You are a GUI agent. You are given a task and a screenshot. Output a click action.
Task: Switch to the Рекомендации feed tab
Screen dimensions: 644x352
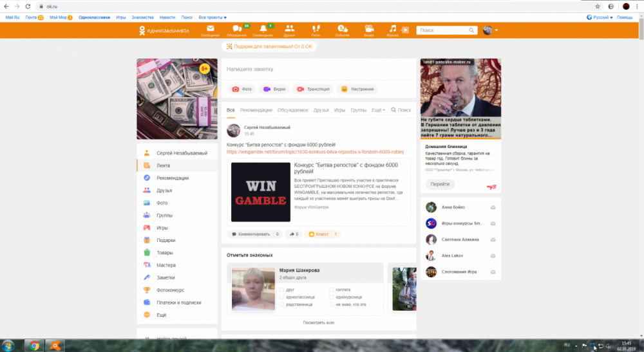coord(256,110)
